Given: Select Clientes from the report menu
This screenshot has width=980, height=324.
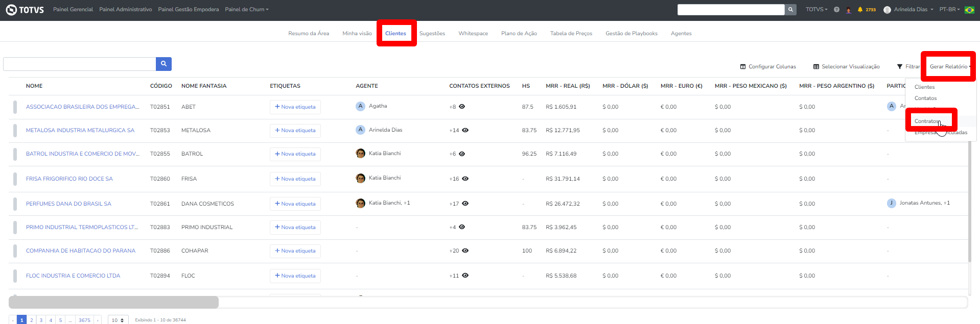Looking at the screenshot, I should (x=924, y=87).
